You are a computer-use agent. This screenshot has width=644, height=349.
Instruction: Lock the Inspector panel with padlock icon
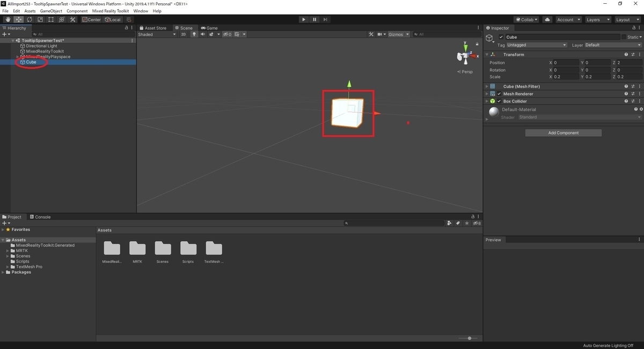click(x=633, y=28)
